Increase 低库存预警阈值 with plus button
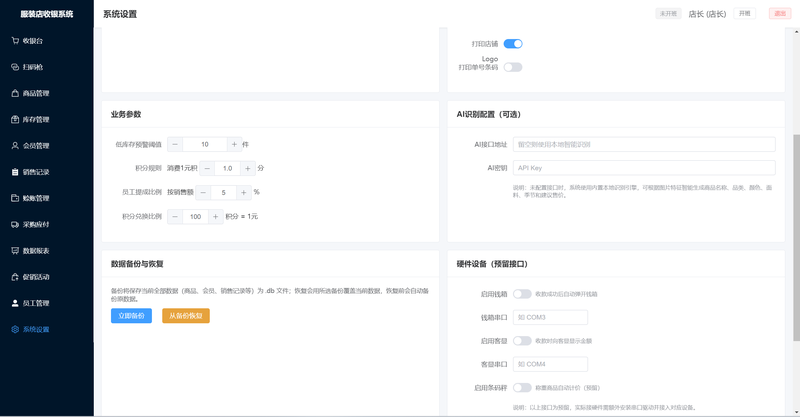 point(234,144)
